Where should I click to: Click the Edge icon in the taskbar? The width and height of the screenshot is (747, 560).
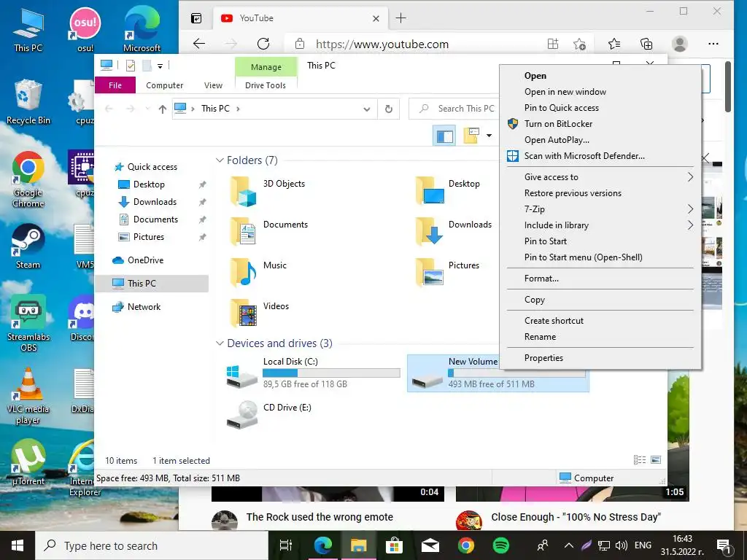(322, 545)
